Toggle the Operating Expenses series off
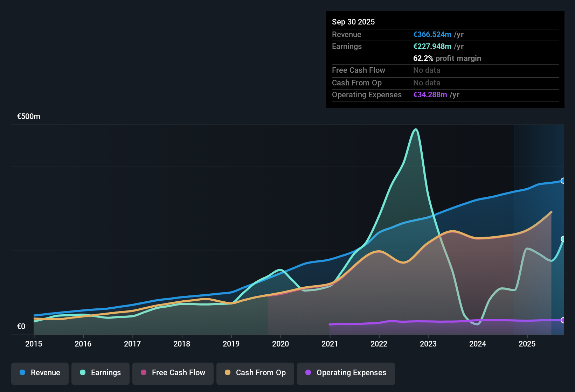575x392 pixels. click(346, 373)
